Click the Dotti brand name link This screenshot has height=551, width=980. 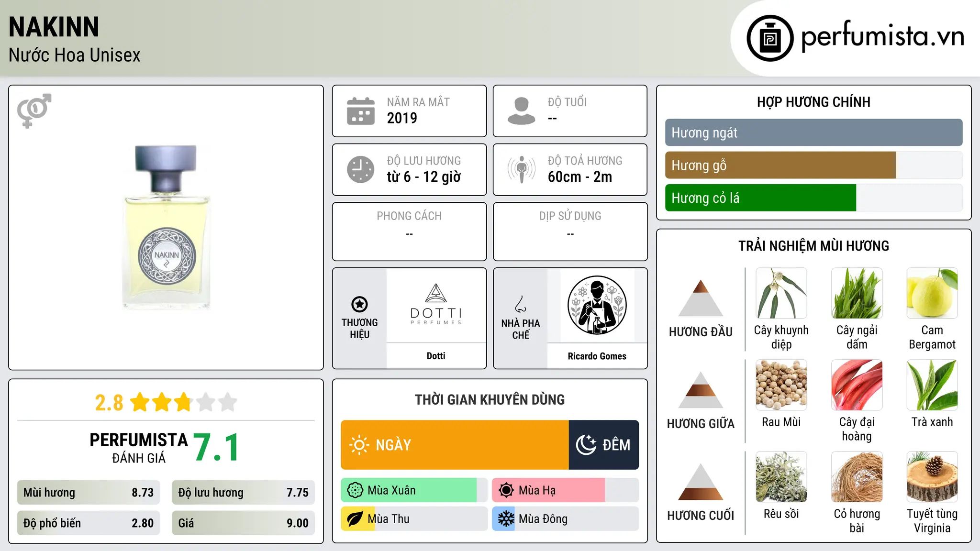tap(436, 356)
